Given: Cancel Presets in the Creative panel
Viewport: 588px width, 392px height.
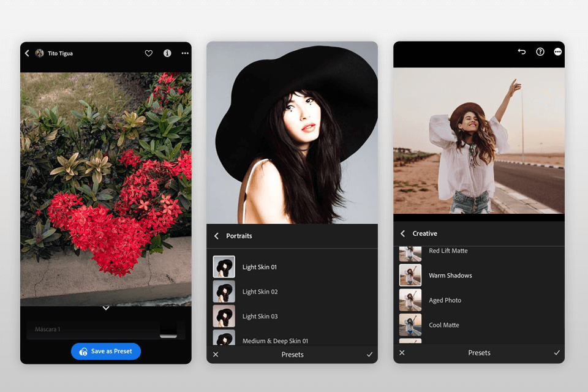Looking at the screenshot, I should pos(402,353).
